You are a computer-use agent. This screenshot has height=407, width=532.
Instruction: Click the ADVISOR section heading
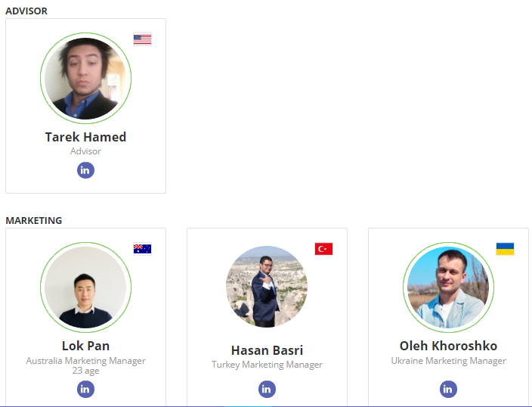26,11
